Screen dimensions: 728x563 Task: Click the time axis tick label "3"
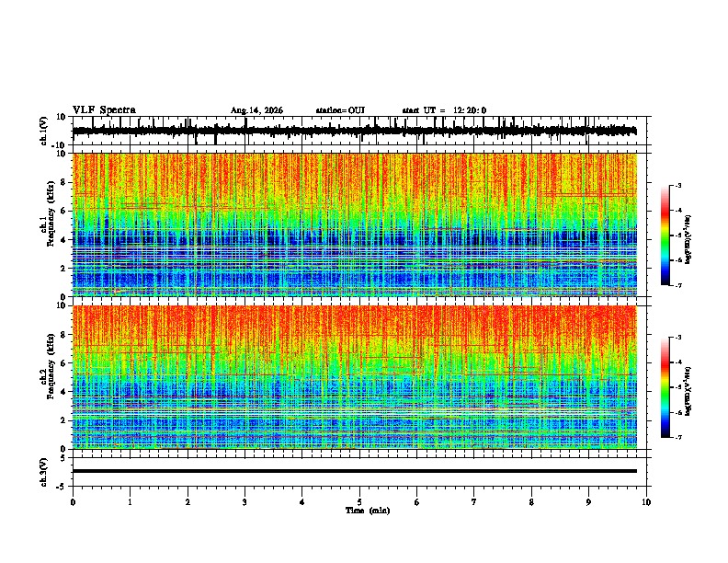pos(245,502)
